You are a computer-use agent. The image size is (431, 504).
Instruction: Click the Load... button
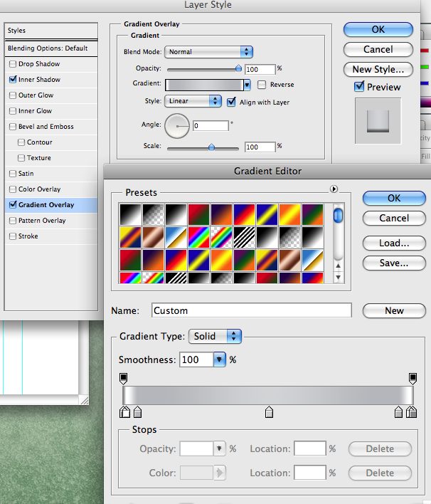pyautogui.click(x=394, y=243)
